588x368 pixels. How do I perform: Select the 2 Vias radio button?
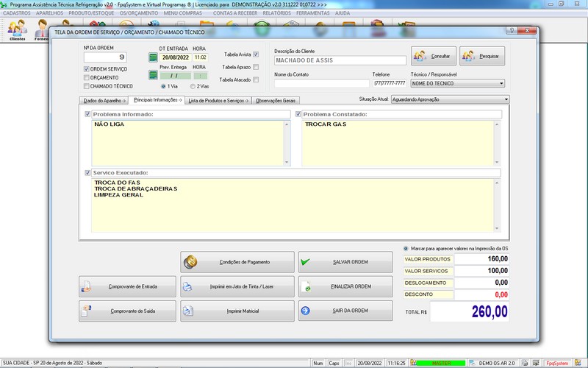point(193,87)
